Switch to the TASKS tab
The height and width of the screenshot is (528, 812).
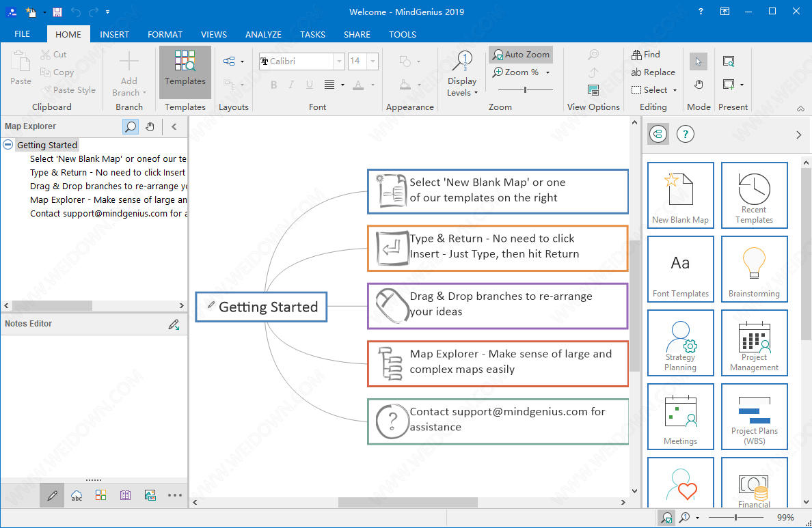tap(313, 34)
